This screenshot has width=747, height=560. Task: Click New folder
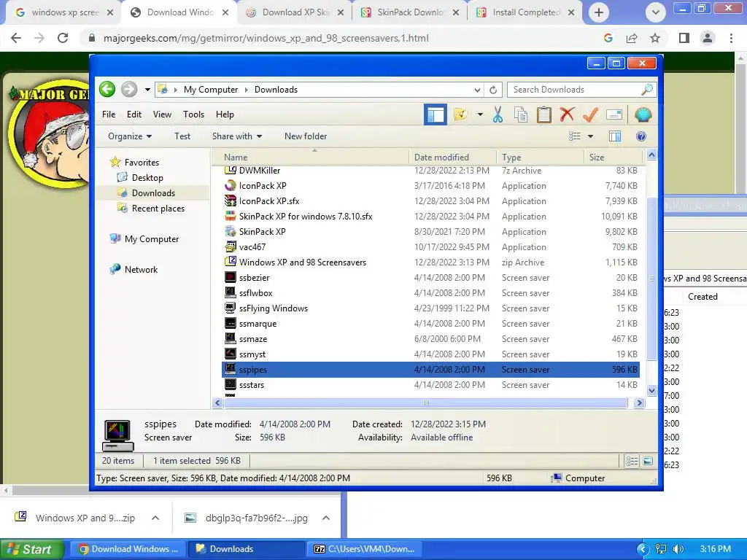point(306,136)
